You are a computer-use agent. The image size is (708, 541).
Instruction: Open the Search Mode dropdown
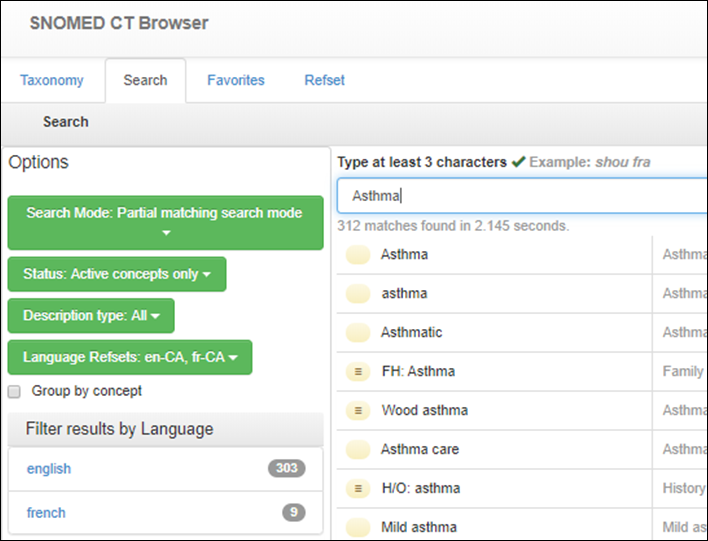[x=165, y=223]
